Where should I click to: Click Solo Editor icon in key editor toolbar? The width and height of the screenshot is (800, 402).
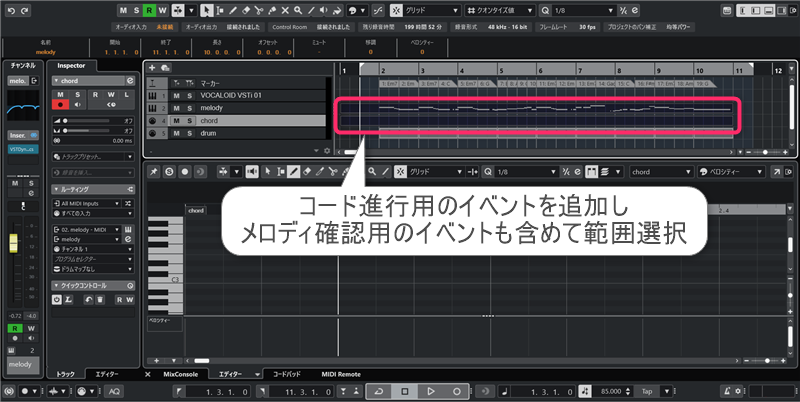[169, 172]
